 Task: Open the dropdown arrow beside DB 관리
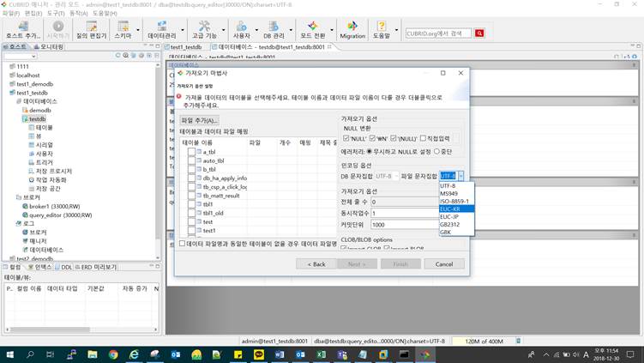point(291,30)
